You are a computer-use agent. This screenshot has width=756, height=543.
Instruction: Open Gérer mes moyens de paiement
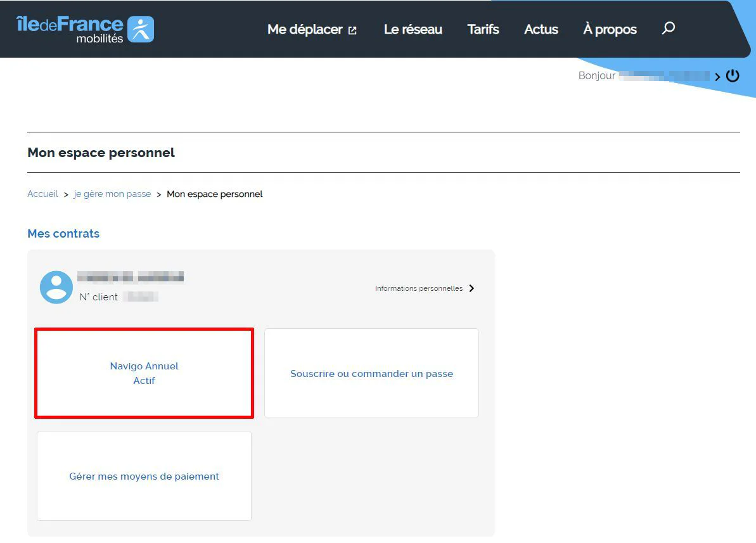(144, 476)
